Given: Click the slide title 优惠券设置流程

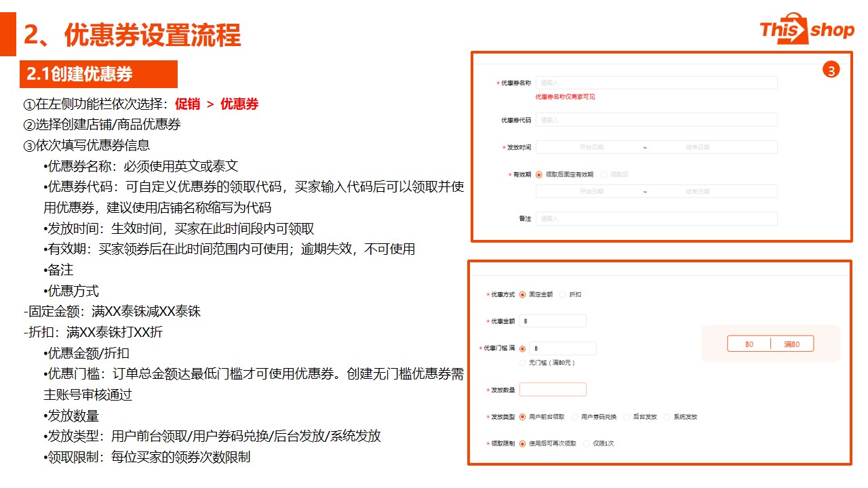Looking at the screenshot, I should (x=153, y=35).
